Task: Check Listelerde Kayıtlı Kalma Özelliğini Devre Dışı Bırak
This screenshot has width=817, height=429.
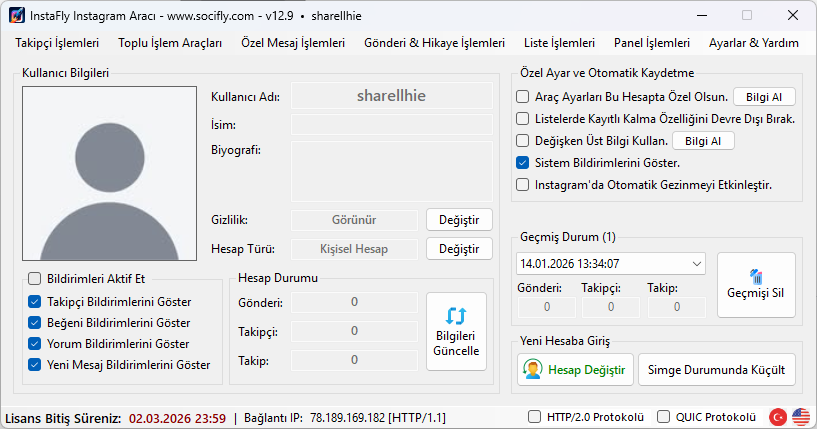Action: tap(522, 119)
